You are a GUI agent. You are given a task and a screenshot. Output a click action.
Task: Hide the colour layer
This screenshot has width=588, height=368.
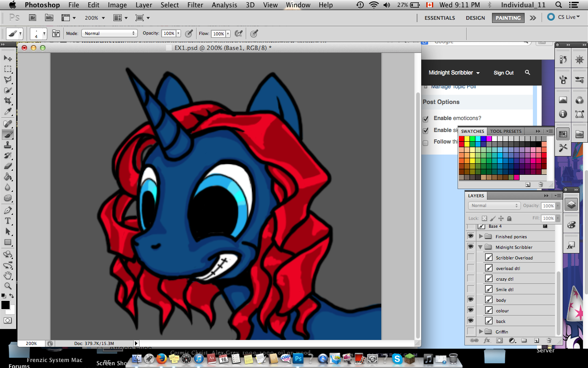click(x=470, y=310)
